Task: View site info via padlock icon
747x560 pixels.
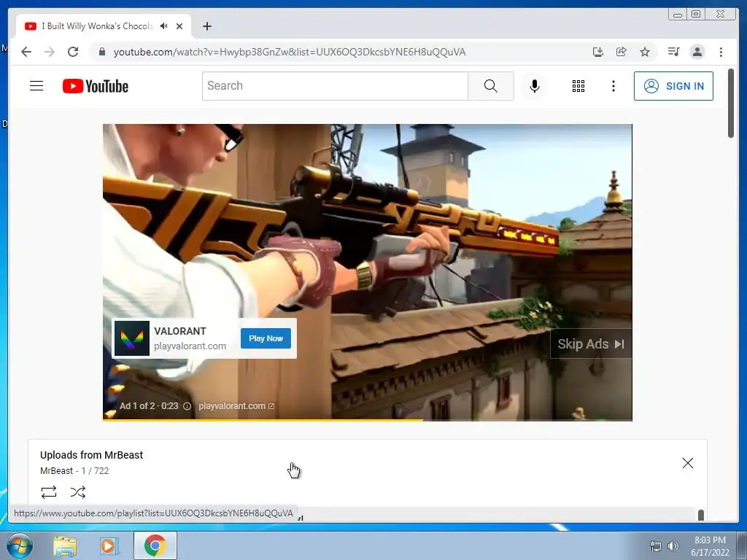Action: 101,52
